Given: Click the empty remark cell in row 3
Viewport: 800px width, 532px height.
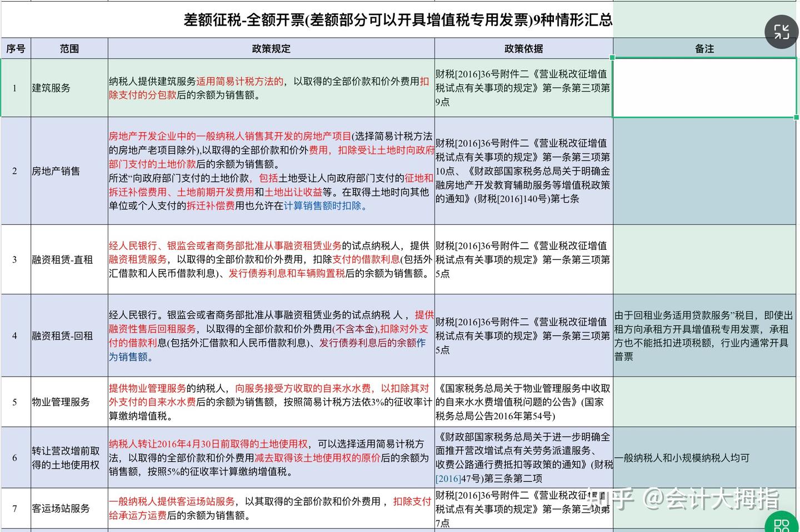Looking at the screenshot, I should [704, 259].
